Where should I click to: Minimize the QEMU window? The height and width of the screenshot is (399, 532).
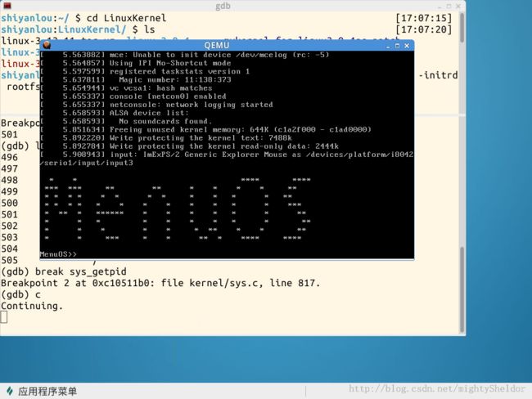(x=388, y=46)
